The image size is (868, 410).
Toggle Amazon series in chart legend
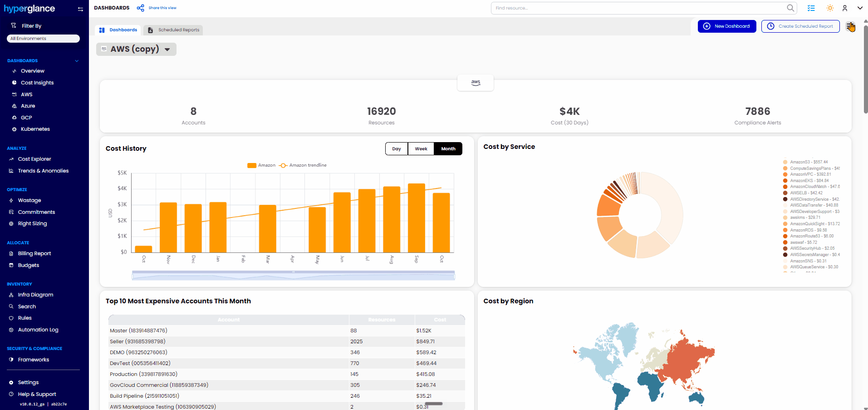[x=261, y=165]
